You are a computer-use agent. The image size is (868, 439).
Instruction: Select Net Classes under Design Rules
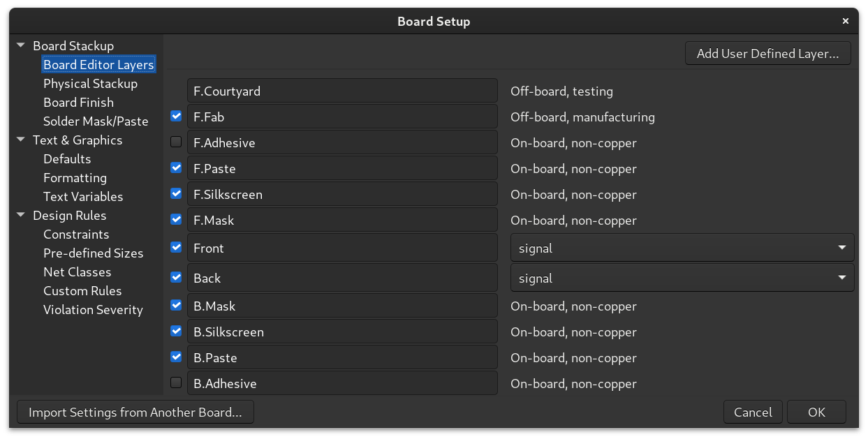[77, 271]
